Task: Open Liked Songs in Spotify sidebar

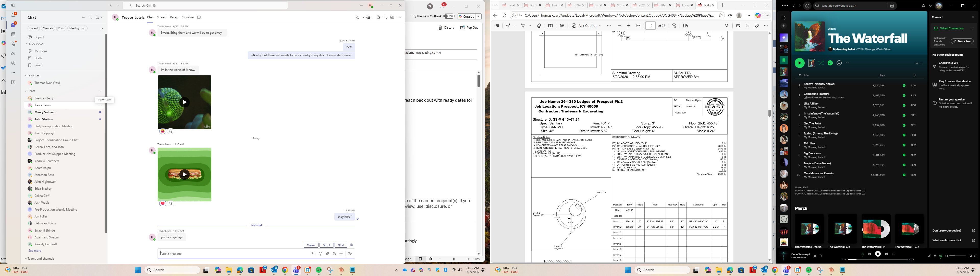Action: tap(784, 38)
